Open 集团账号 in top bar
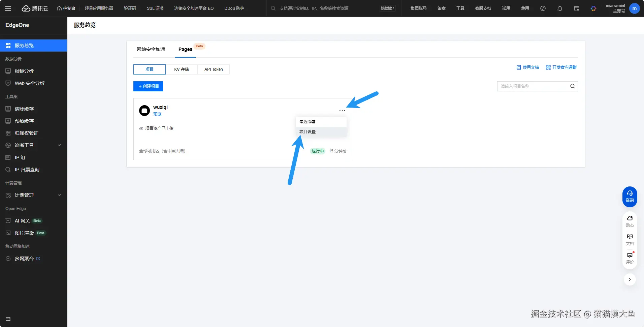Screen dimensions: 644x327 [x=418, y=8]
